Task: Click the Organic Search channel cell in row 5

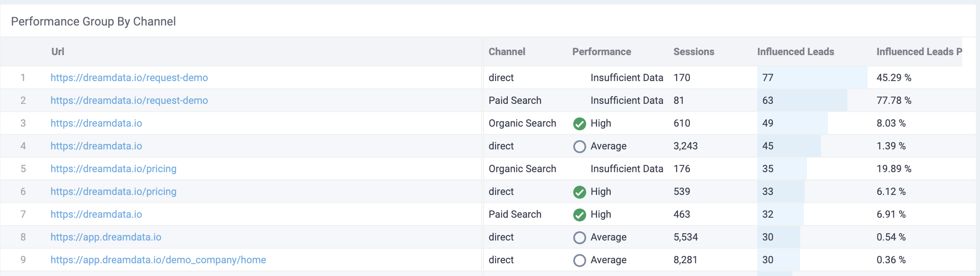Action: [x=522, y=169]
